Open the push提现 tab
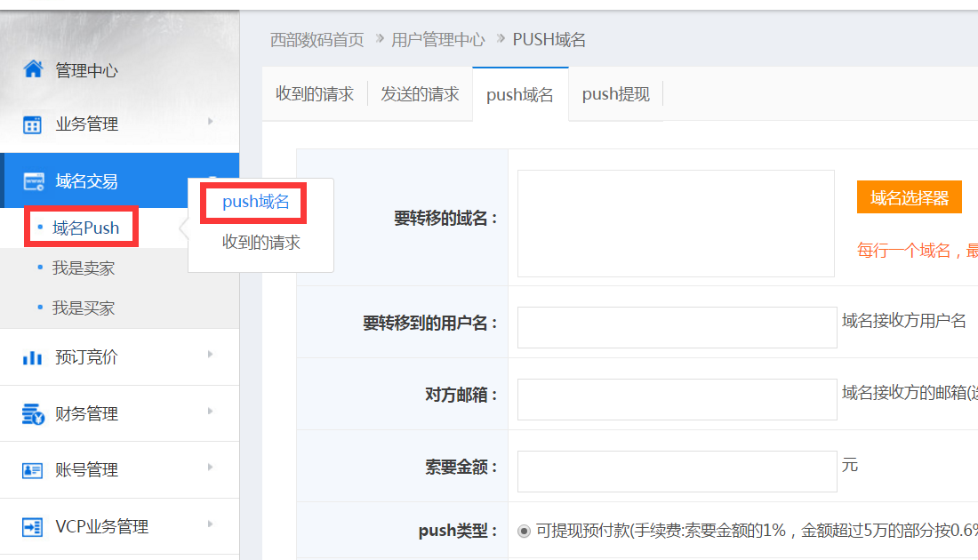This screenshot has height=560, width=978. tap(615, 94)
